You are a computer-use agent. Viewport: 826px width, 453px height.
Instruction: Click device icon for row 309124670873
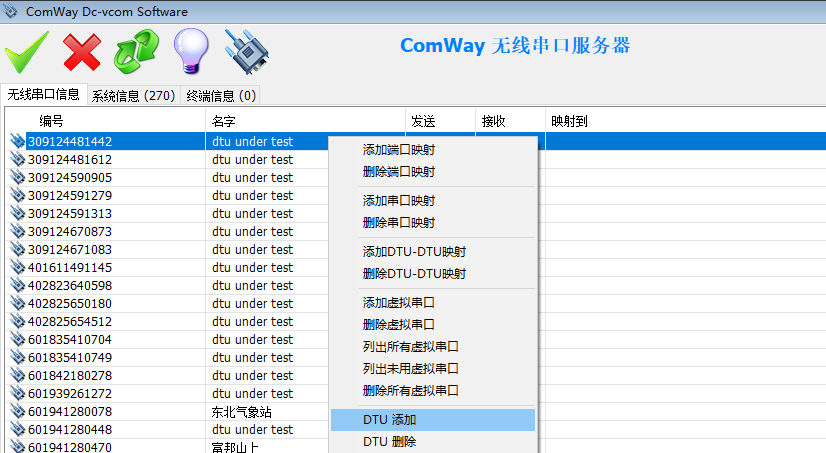[x=17, y=231]
